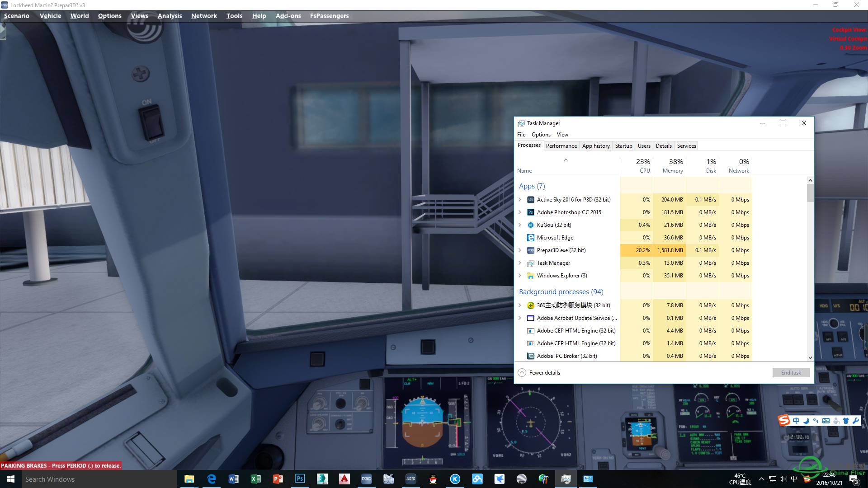Viewport: 868px width, 488px height.
Task: Click Fewer details button in Task Manager
Action: coord(539,372)
